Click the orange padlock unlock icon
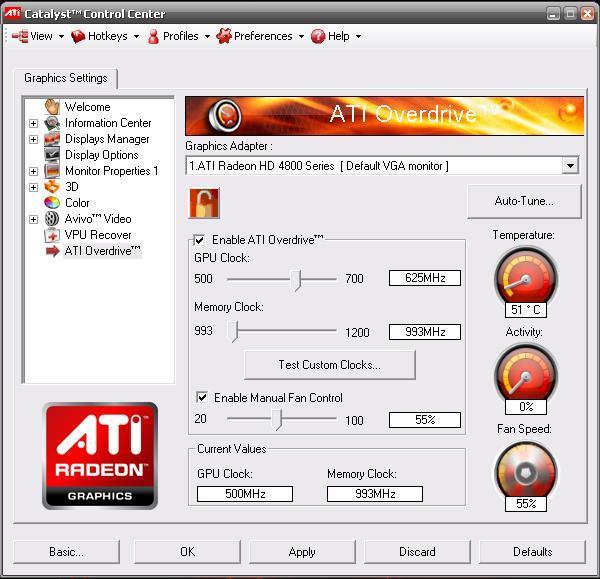The height and width of the screenshot is (579, 600). click(204, 202)
